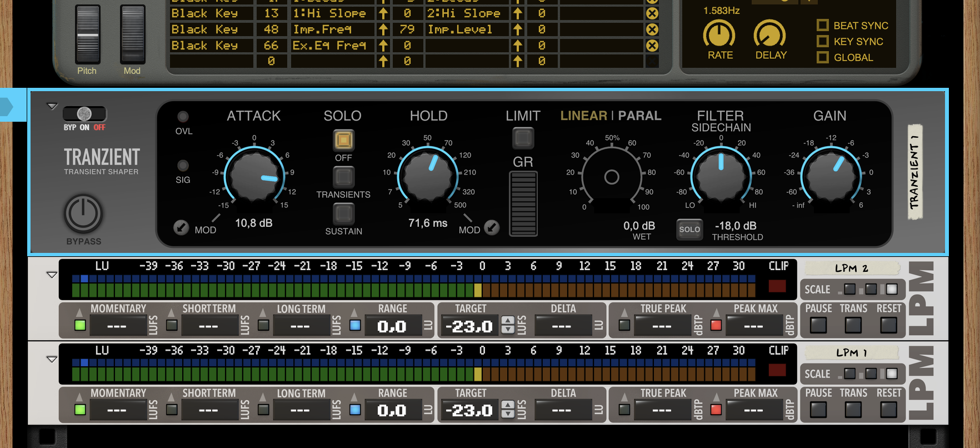This screenshot has width=980, height=448.
Task: Open the Ex.Eq Freq destination field
Action: [332, 46]
